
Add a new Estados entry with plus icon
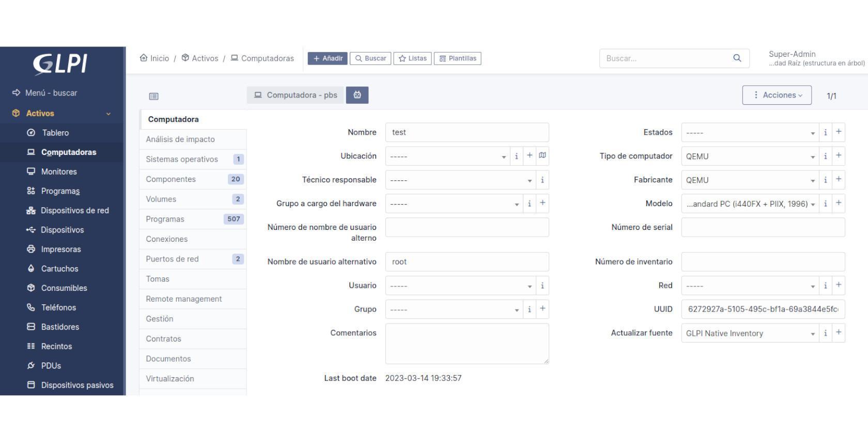click(839, 132)
